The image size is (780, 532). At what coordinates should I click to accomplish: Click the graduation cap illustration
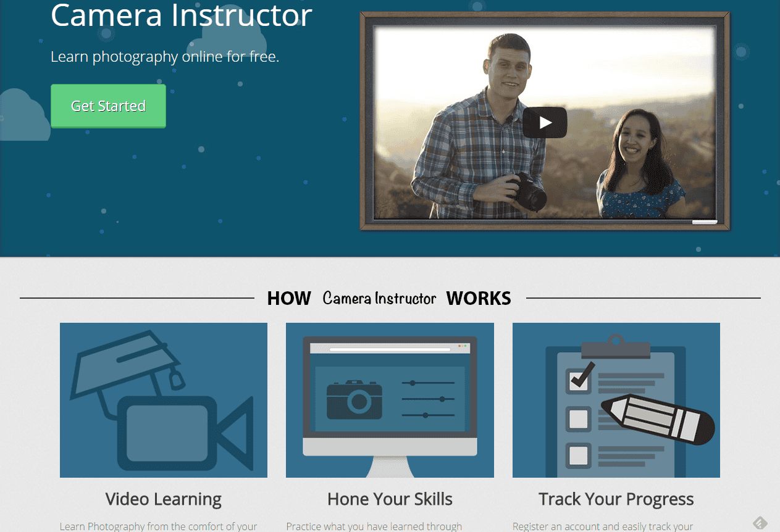[x=127, y=364]
